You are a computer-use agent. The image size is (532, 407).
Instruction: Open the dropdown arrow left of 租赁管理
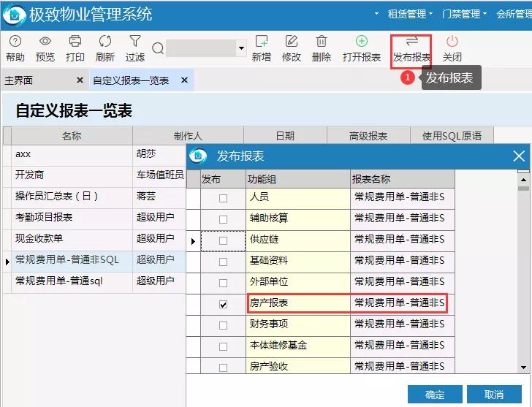376,14
